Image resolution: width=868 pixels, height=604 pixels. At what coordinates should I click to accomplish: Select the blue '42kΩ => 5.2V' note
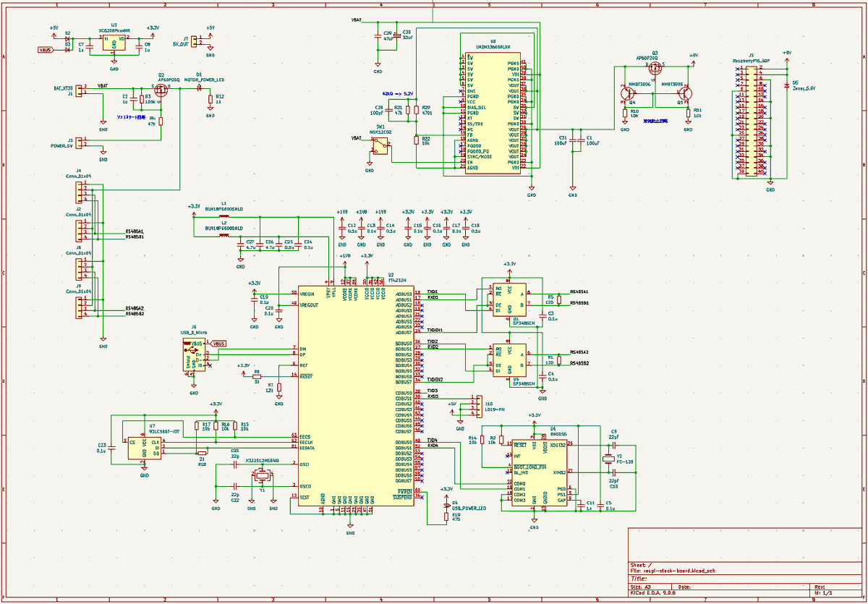(397, 94)
